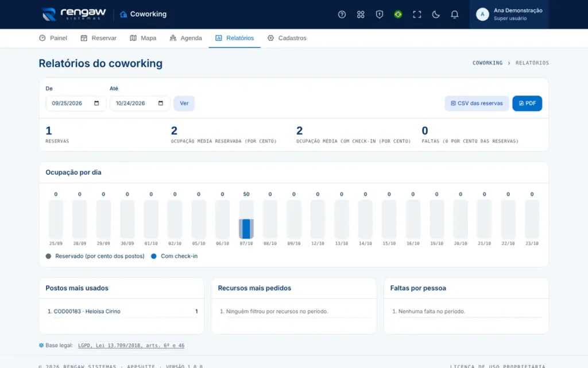Open calendar picker for Até date
Viewport: 588px width, 368px height.
[x=161, y=103]
